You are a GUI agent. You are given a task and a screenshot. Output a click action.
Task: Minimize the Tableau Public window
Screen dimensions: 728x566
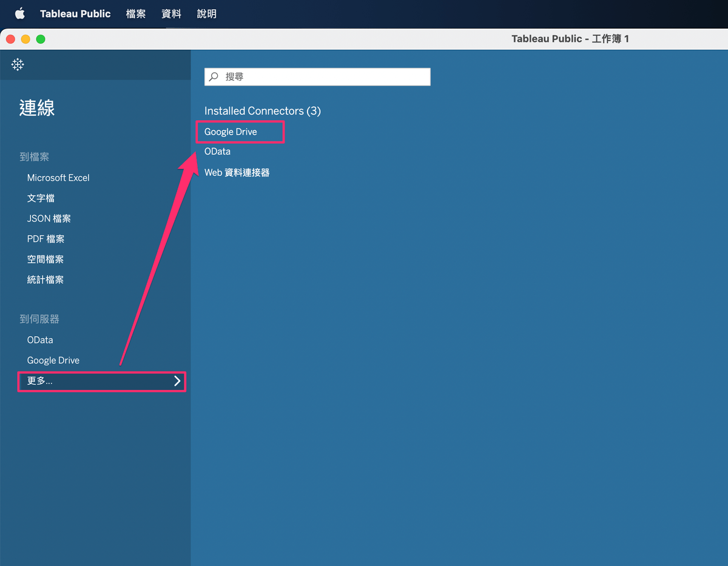[x=25, y=39]
